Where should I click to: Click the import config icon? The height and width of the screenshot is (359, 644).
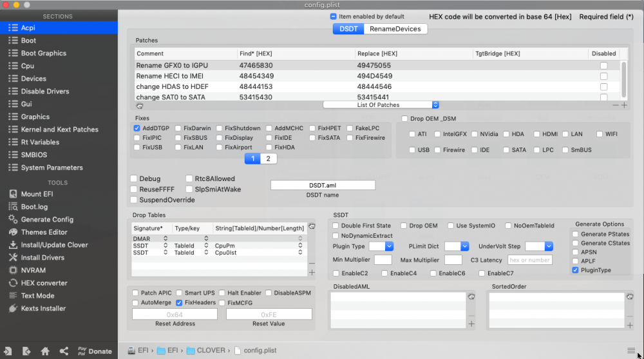coord(8,351)
